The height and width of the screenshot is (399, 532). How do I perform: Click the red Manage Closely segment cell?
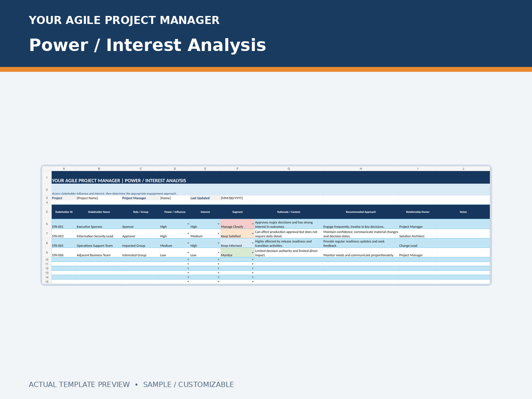click(x=238, y=224)
